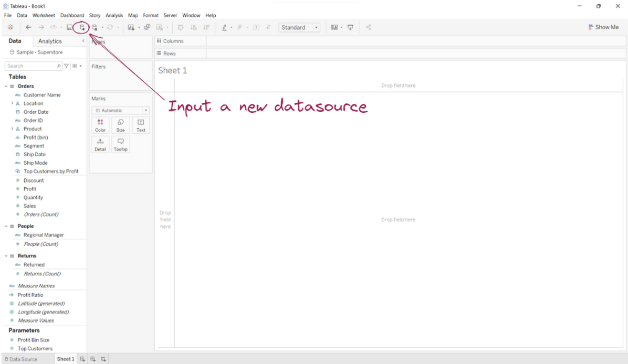The width and height of the screenshot is (628, 364).
Task: Switch to the Analytics tab
Action: 50,41
